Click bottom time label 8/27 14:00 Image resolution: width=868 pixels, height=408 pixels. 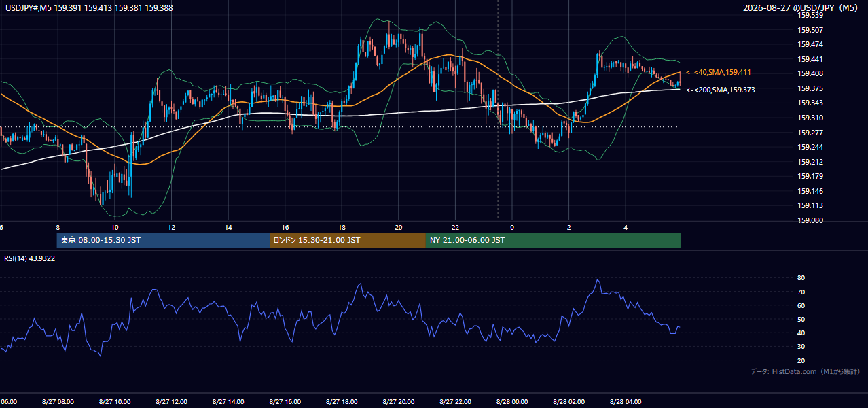click(228, 402)
